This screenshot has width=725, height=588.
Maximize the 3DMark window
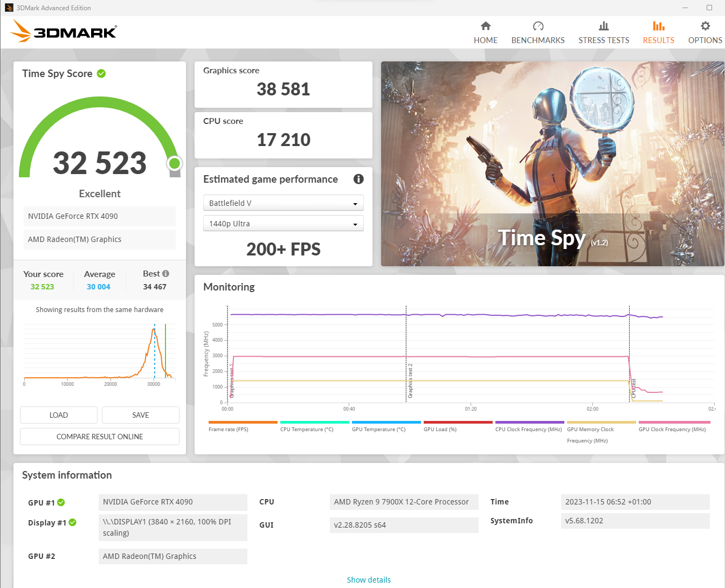point(709,8)
